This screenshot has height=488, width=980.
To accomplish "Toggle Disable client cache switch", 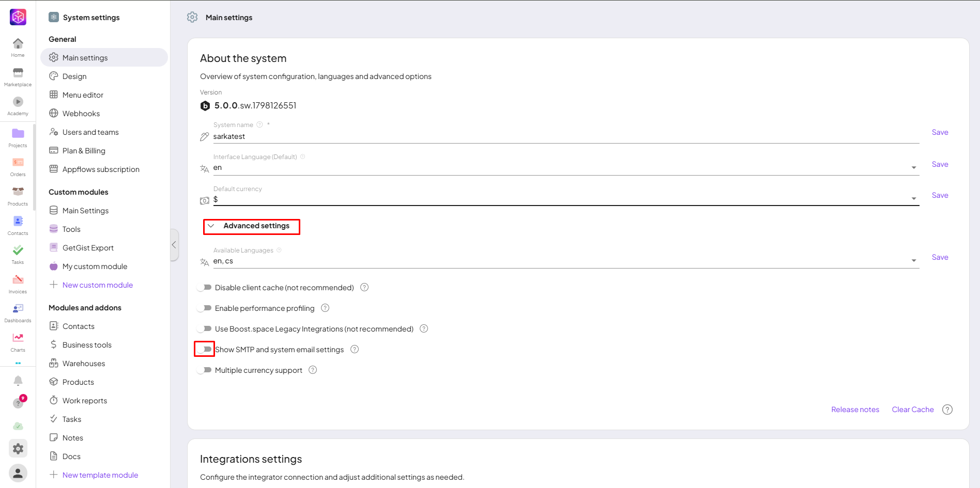I will (x=205, y=288).
